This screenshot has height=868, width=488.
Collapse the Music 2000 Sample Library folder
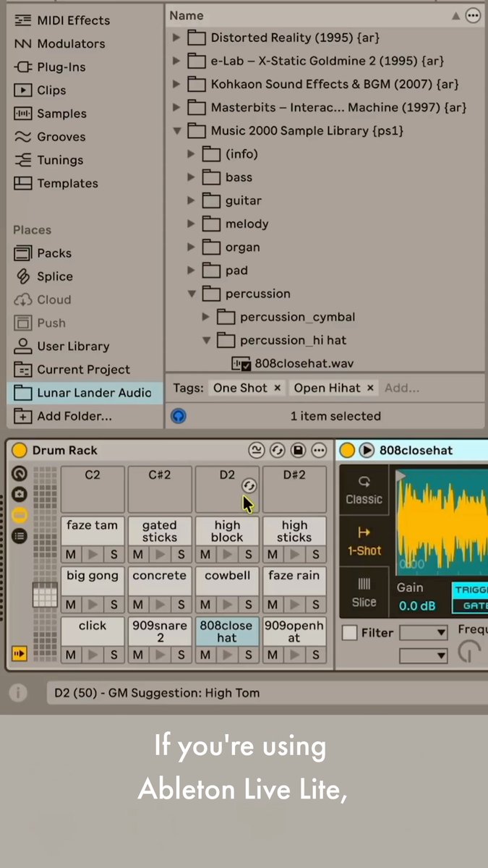tap(176, 131)
